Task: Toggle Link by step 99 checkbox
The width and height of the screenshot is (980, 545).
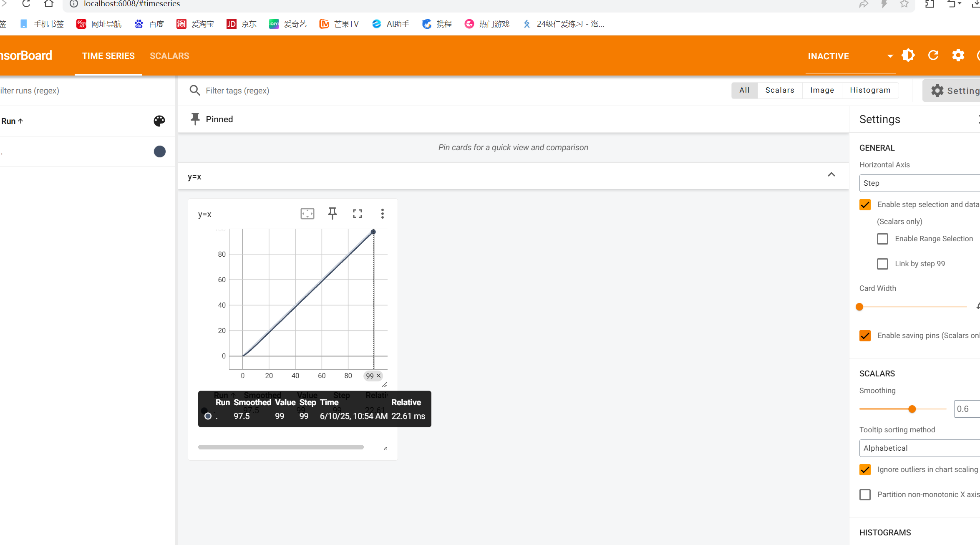Action: 883,264
